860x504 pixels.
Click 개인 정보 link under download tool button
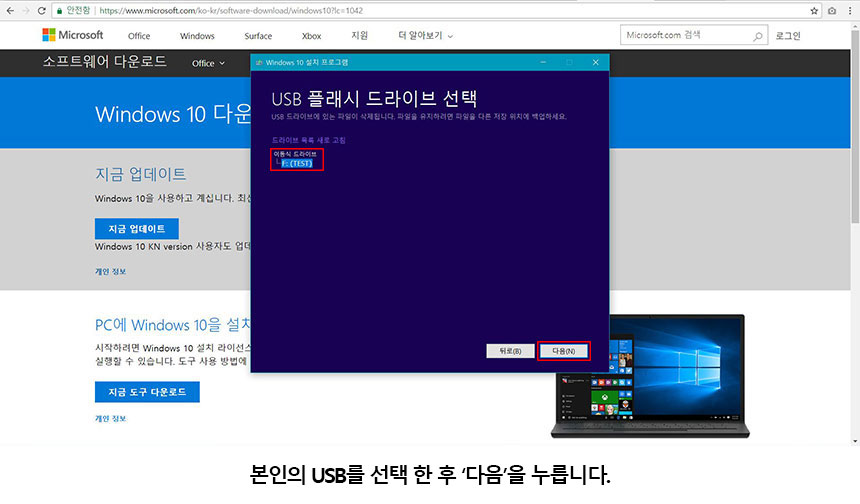coord(110,418)
